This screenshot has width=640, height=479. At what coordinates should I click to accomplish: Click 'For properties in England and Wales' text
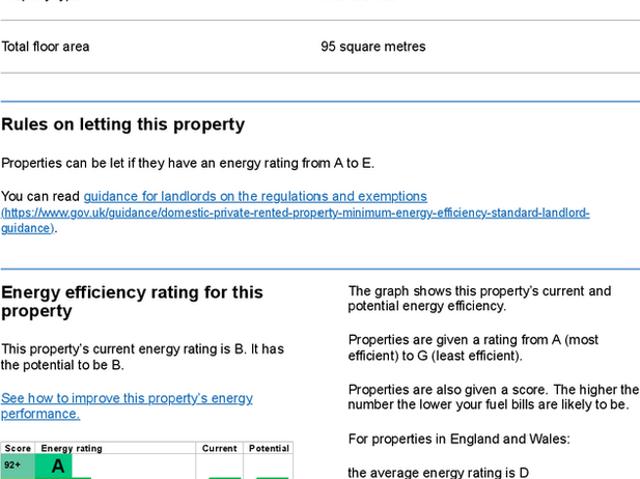pyautogui.click(x=458, y=439)
